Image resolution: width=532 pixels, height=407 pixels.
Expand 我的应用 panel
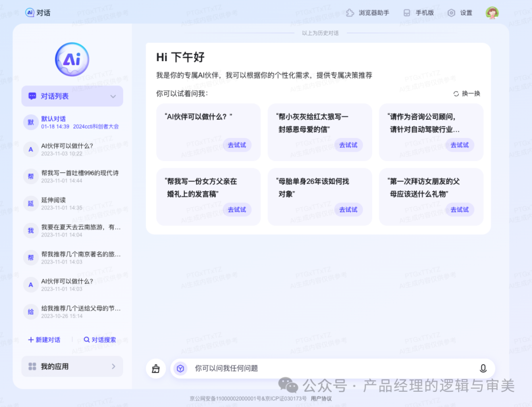[x=72, y=366]
